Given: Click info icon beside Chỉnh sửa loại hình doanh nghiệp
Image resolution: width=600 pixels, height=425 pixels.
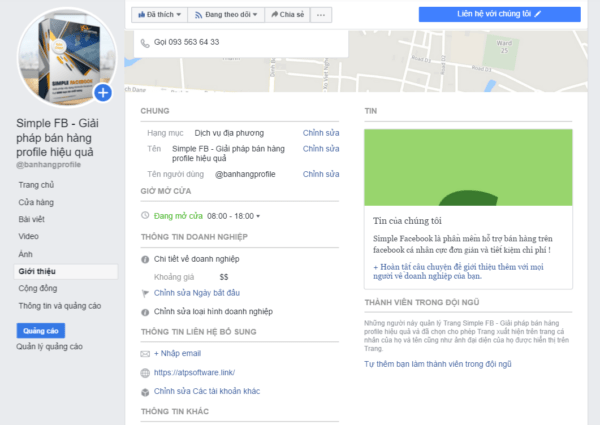Looking at the screenshot, I should 145,312.
